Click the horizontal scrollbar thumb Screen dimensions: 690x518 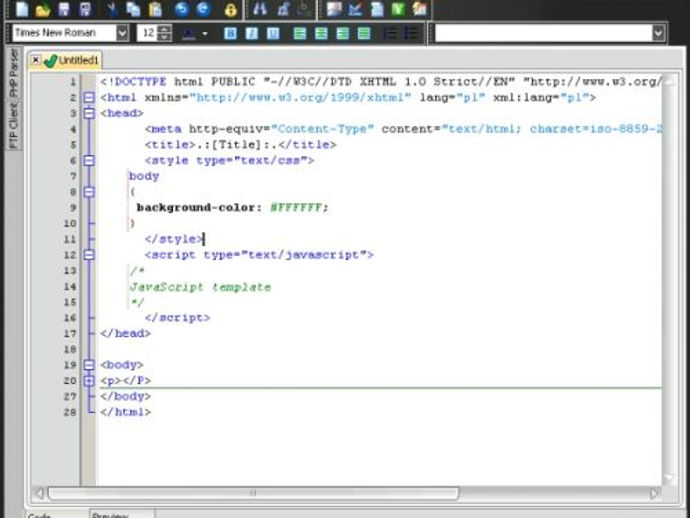click(253, 493)
